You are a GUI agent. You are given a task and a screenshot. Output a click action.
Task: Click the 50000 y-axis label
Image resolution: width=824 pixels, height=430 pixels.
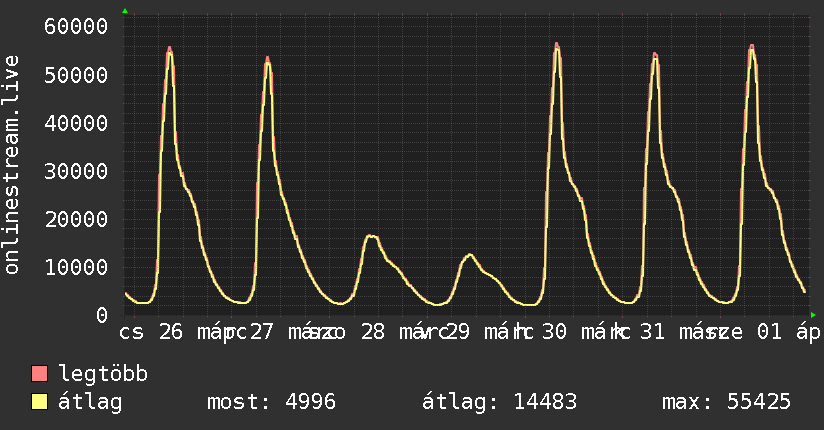(76, 75)
